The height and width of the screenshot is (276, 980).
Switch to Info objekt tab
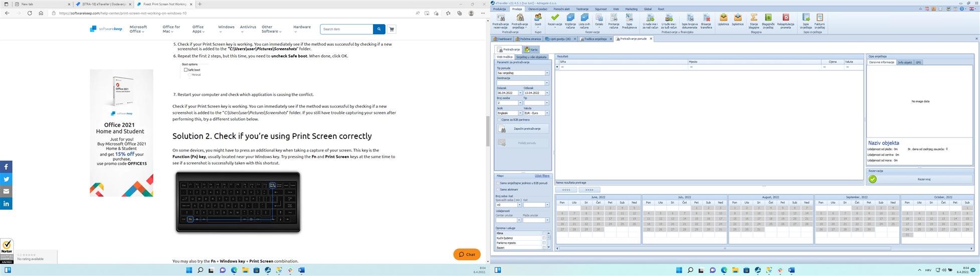click(x=905, y=62)
